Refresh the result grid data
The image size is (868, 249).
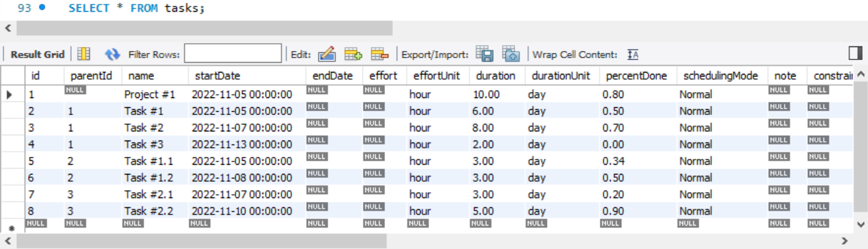113,54
